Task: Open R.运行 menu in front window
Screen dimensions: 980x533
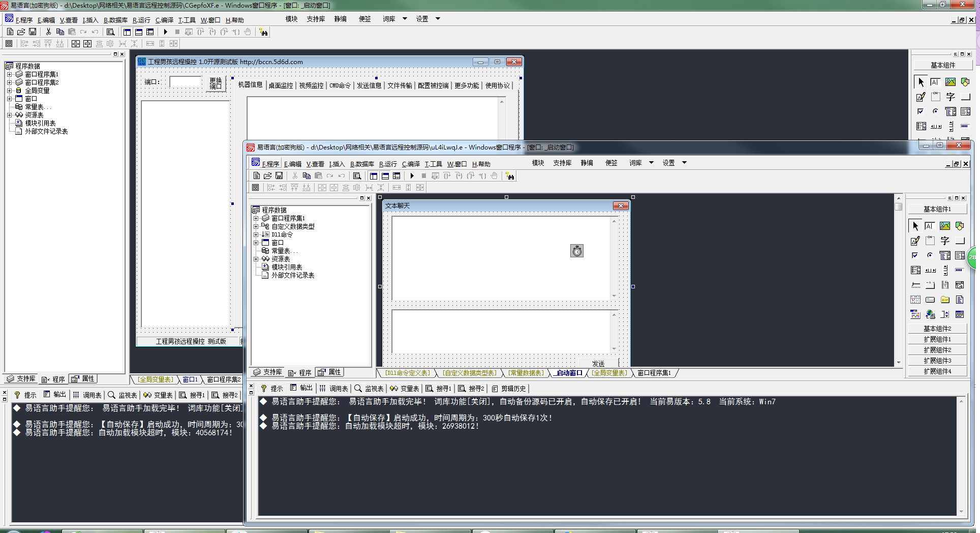Action: point(388,164)
